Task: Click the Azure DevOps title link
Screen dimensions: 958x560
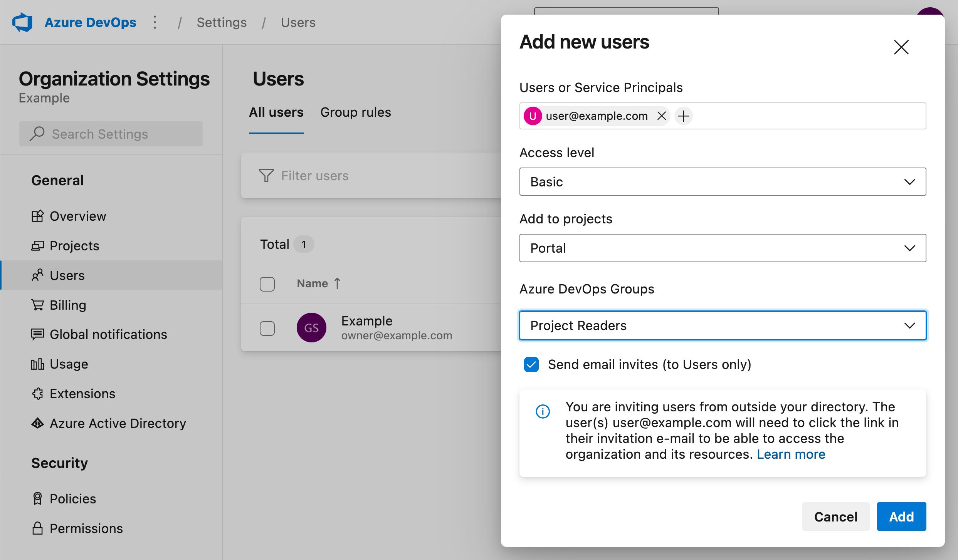Action: coord(91,22)
